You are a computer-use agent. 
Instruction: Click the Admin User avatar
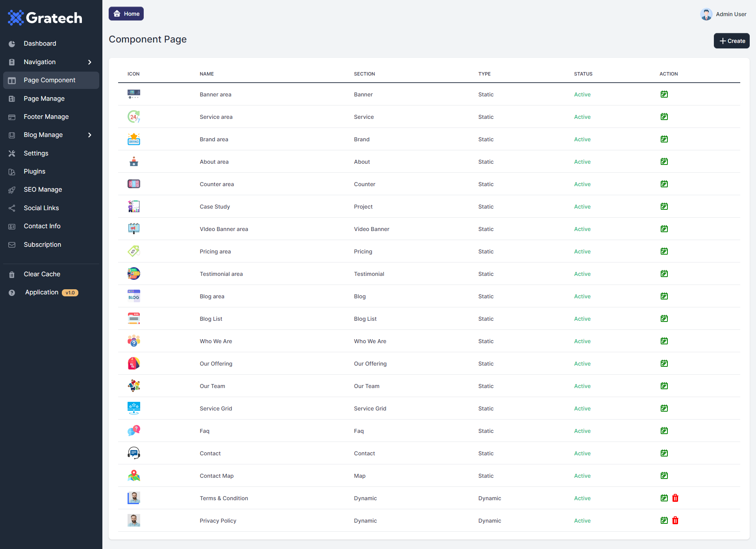[706, 14]
